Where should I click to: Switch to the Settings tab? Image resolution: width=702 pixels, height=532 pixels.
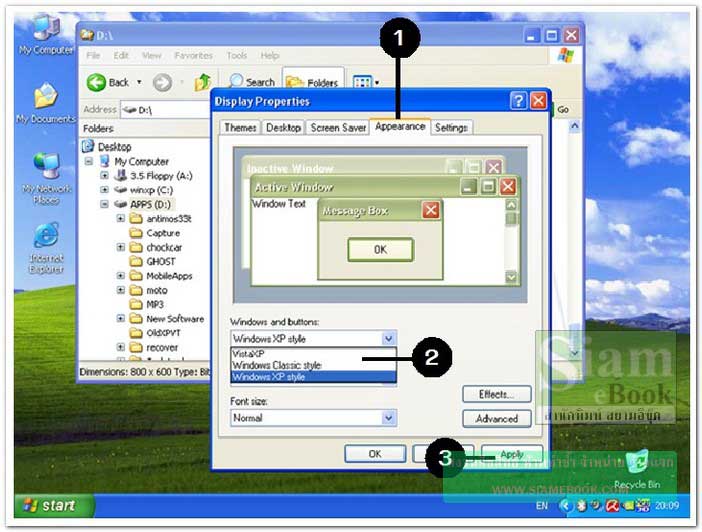tap(451, 128)
